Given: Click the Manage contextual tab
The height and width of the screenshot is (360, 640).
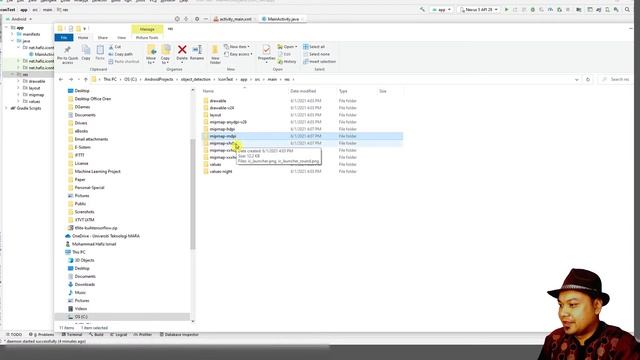Looking at the screenshot, I should coord(147,29).
